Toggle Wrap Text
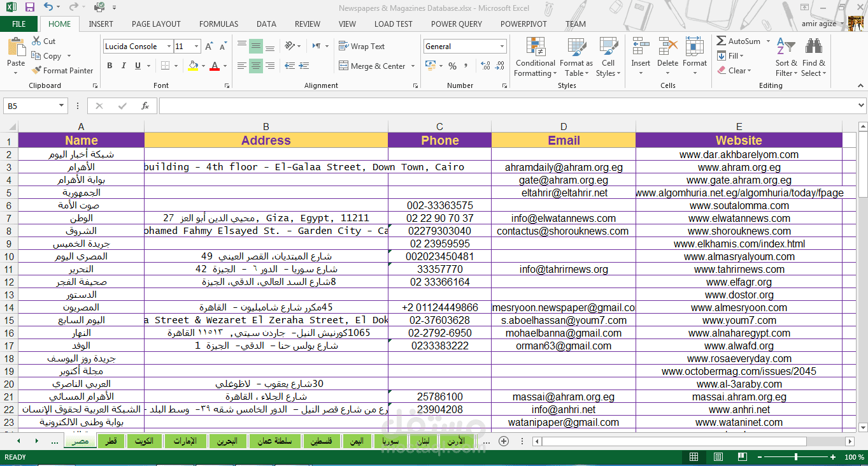This screenshot has height=466, width=868. point(362,46)
